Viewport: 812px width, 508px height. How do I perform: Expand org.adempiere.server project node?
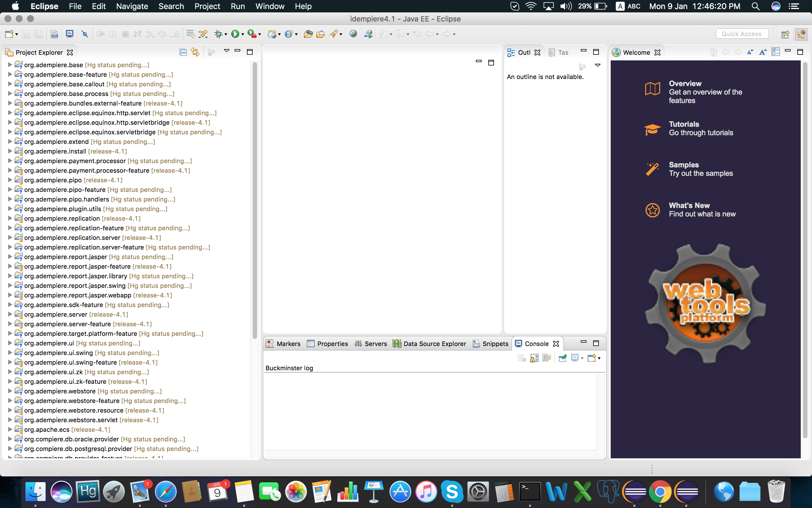tap(10, 314)
